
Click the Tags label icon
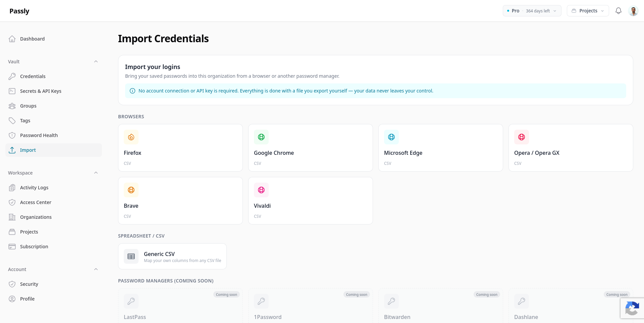12,121
